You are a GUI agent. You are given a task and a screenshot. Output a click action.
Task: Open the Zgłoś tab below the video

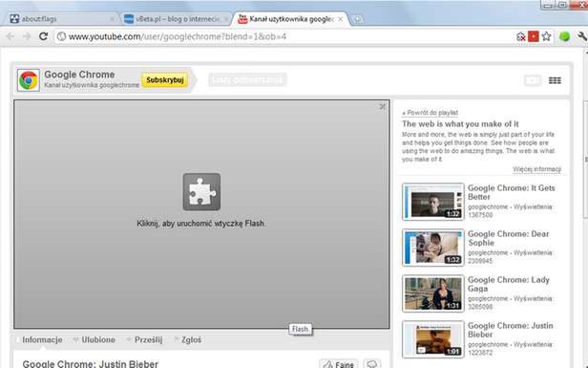tap(191, 340)
